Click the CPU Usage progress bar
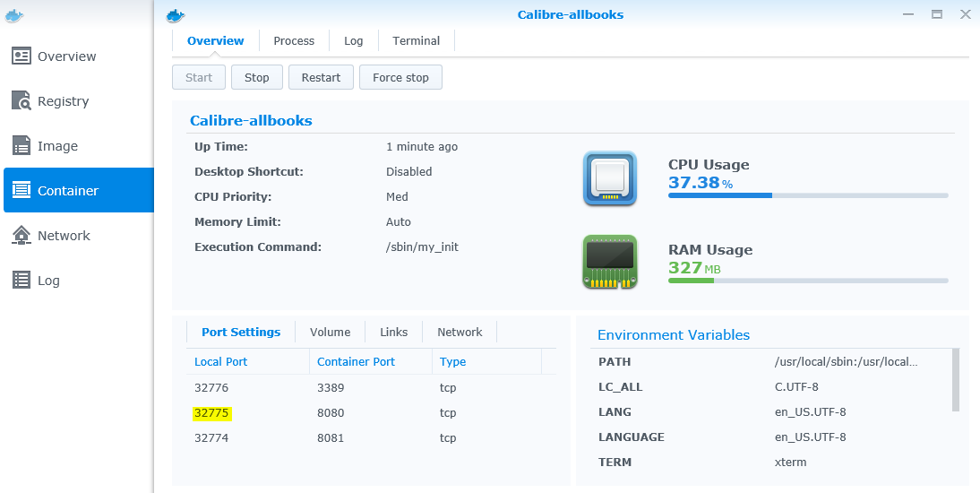 click(808, 195)
